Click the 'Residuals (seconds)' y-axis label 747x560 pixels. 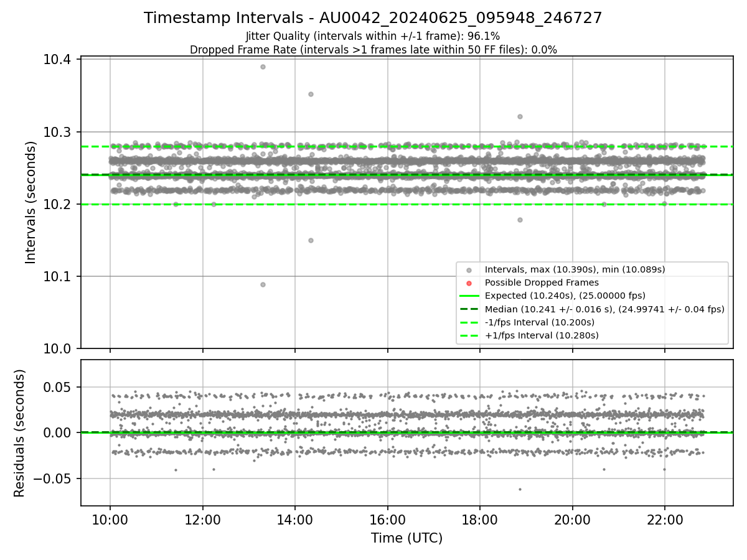tap(19, 433)
